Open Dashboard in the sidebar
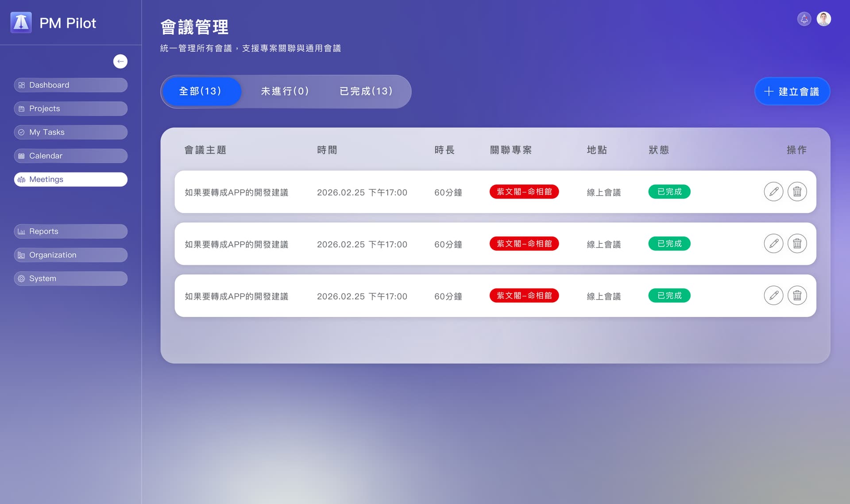 [71, 85]
